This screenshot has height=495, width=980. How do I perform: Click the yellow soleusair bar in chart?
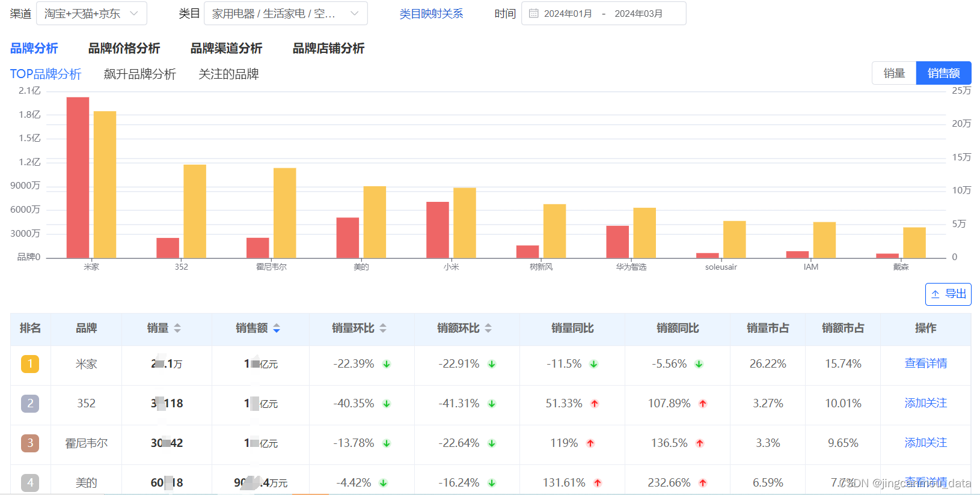point(735,240)
